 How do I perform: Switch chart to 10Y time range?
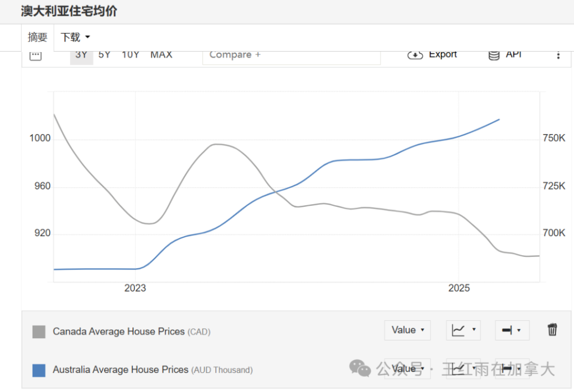tap(131, 55)
